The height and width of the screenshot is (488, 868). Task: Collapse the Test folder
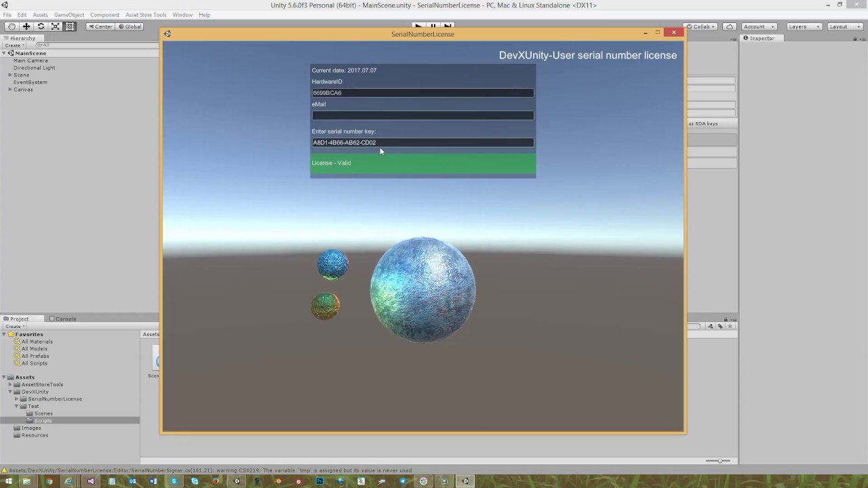click(16, 406)
